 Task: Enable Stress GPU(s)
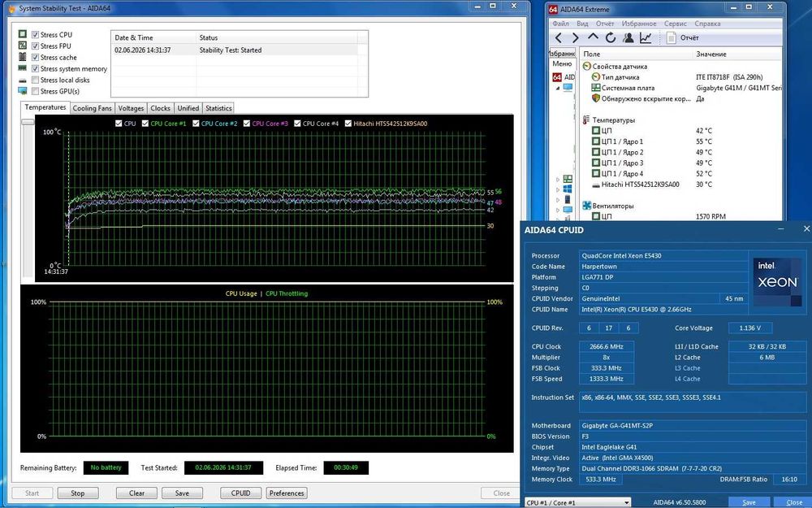click(x=35, y=91)
